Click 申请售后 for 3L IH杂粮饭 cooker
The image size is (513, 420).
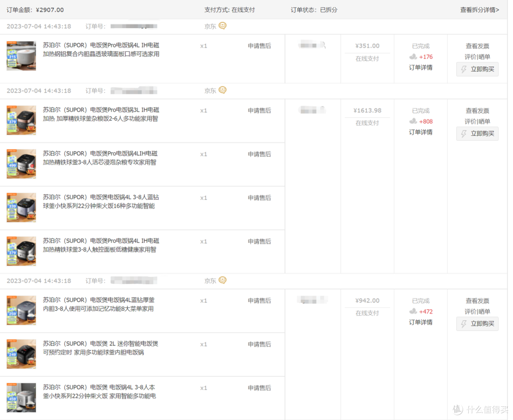(259, 110)
